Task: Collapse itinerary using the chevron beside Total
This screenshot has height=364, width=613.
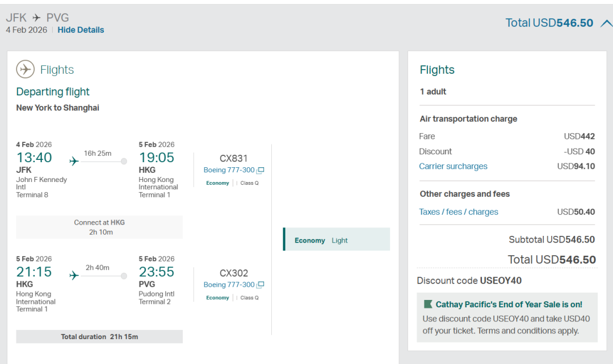Action: (606, 23)
